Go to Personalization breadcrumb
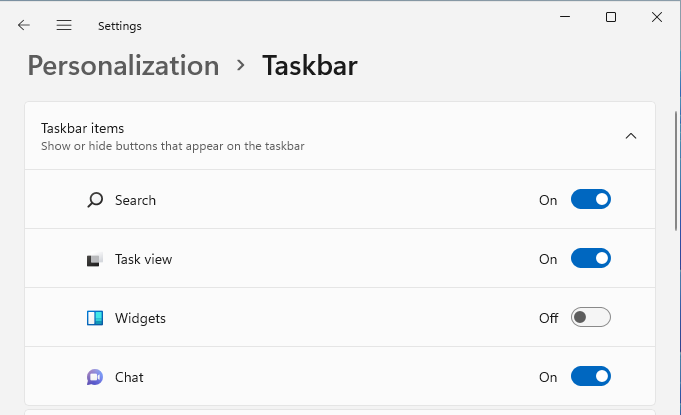The width and height of the screenshot is (681, 415). pyautogui.click(x=123, y=66)
